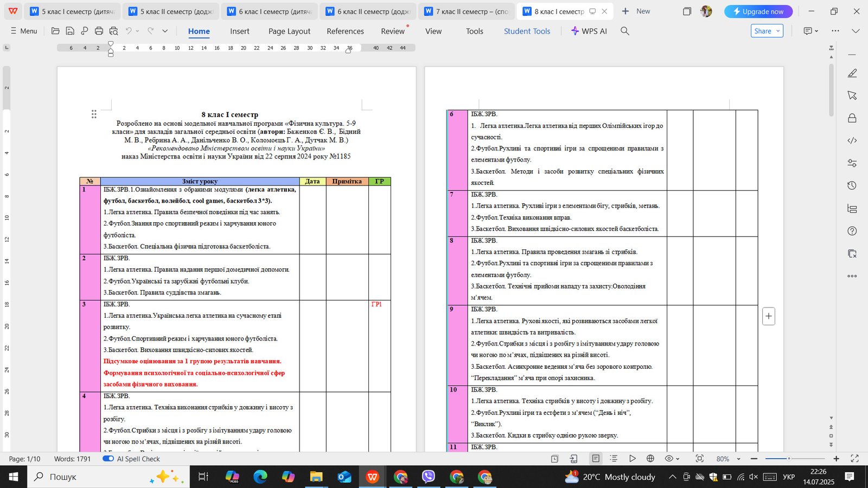The height and width of the screenshot is (488, 868).
Task: Open the help question mark icon
Action: pyautogui.click(x=852, y=231)
